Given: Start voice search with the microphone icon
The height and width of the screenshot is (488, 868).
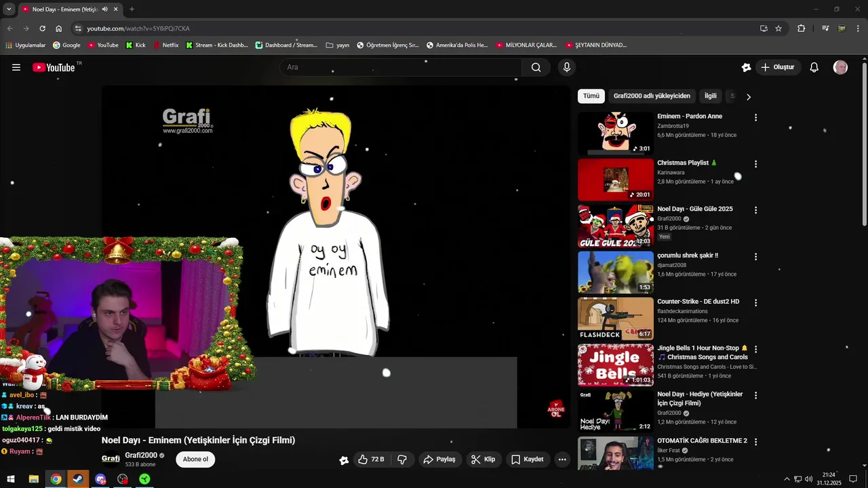Looking at the screenshot, I should (567, 67).
